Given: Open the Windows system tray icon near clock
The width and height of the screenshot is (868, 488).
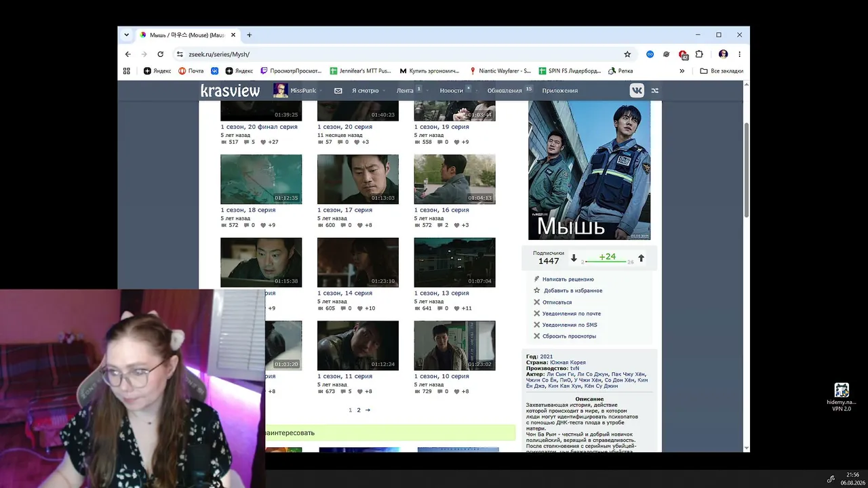Looking at the screenshot, I should (831, 479).
